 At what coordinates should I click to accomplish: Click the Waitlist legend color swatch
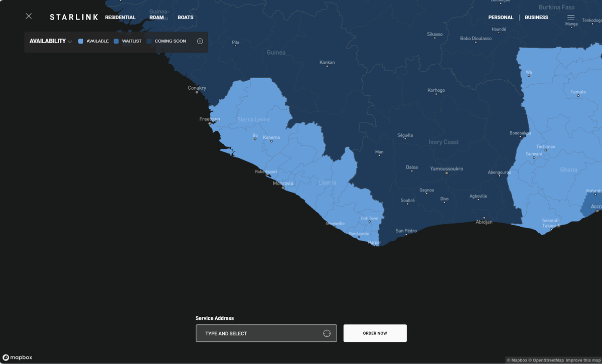[x=116, y=41]
